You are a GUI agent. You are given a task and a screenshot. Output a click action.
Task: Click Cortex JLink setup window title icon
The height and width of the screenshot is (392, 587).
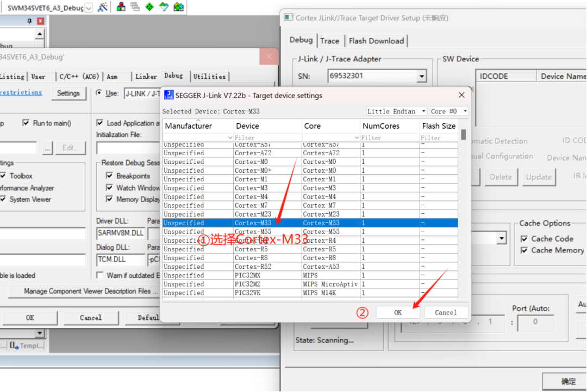(289, 17)
